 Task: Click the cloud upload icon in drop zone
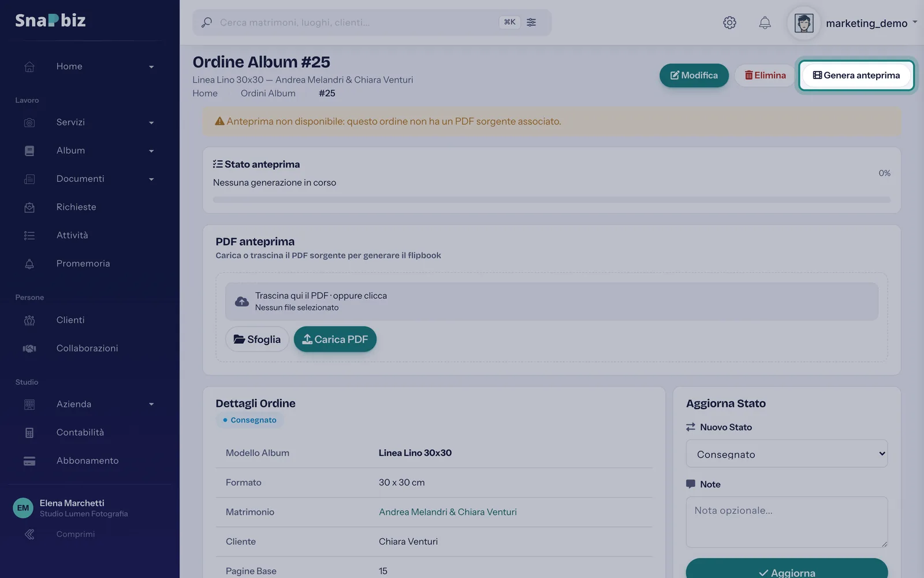click(x=242, y=301)
